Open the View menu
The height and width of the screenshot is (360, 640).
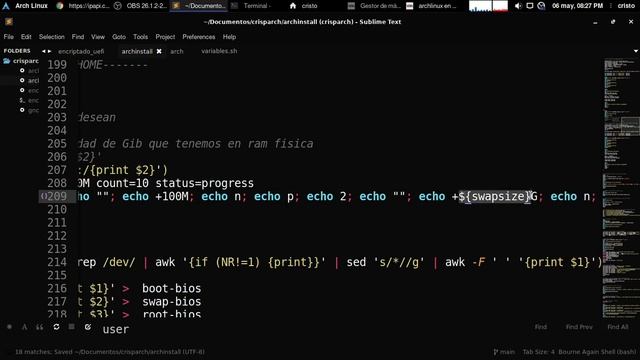[x=98, y=37]
